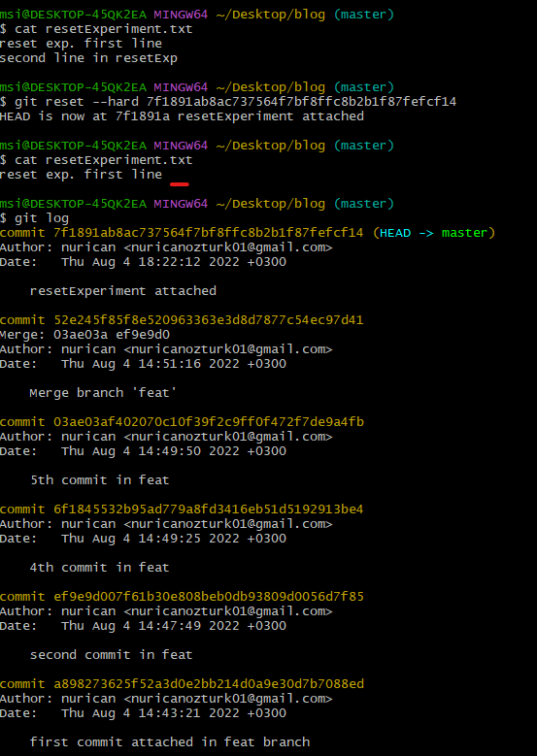Viewport: 537px width, 756px height.
Task: Select the '(HEAD -> master)' ref label
Action: pos(434,233)
